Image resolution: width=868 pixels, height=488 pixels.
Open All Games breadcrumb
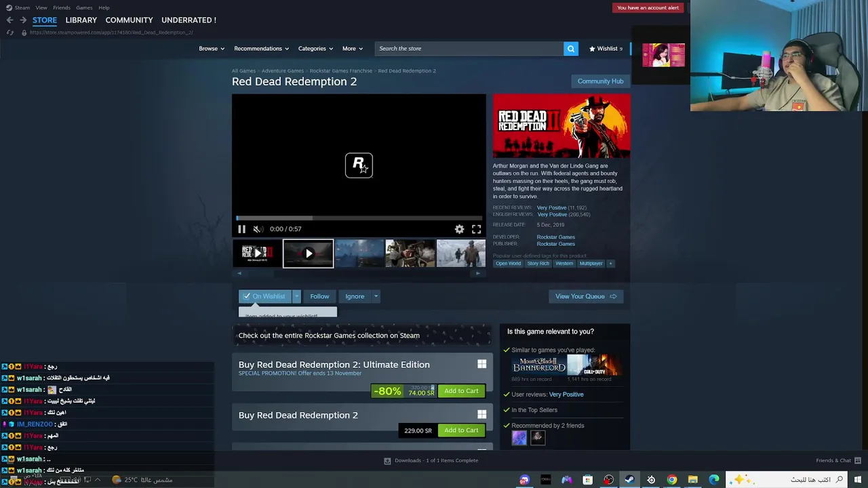point(243,70)
